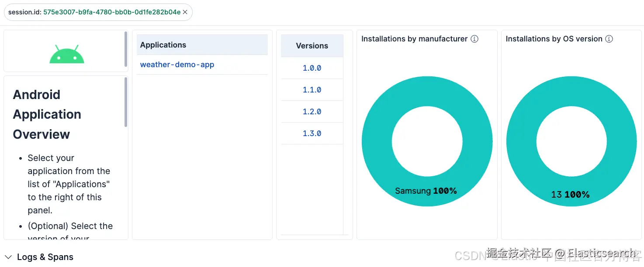Click the Android Application Overview panel scrollbar
The height and width of the screenshot is (267, 644).
point(126,102)
